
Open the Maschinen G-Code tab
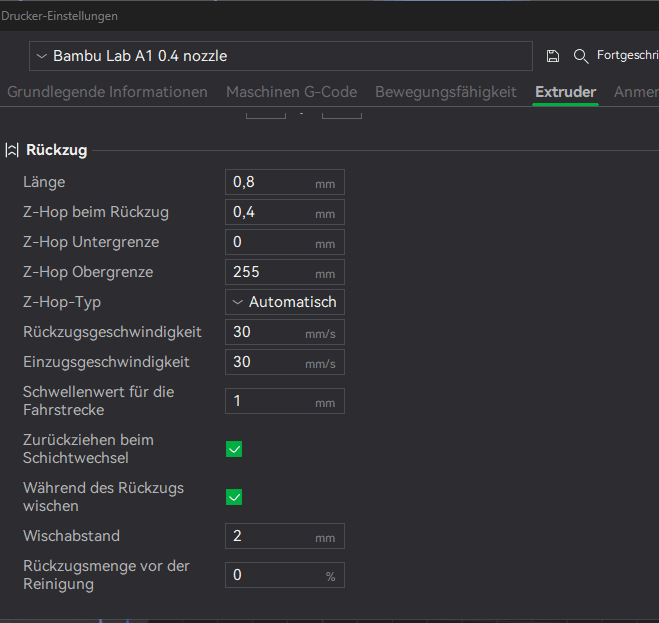click(x=291, y=92)
